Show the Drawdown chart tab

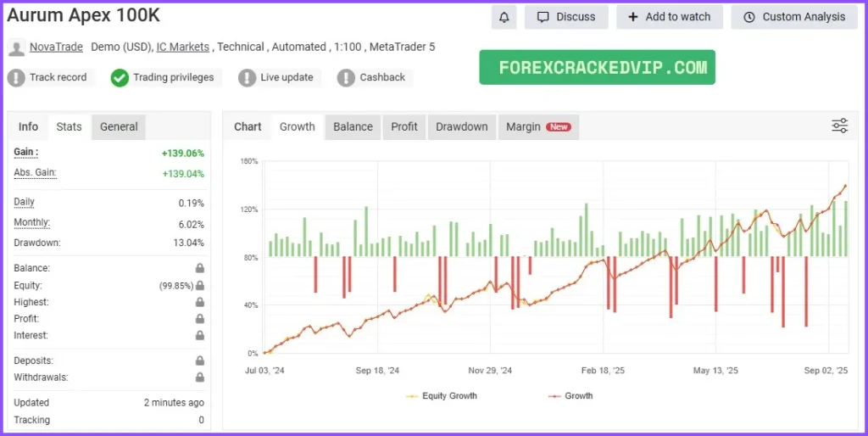[x=461, y=126]
